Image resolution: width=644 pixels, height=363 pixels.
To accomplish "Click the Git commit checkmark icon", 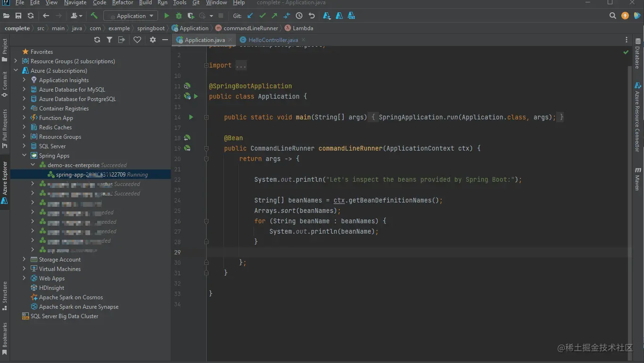I will pos(262,16).
